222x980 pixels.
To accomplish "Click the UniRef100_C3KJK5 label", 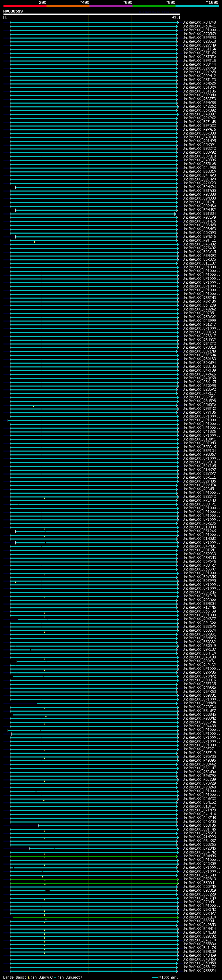I will pos(199,382).
